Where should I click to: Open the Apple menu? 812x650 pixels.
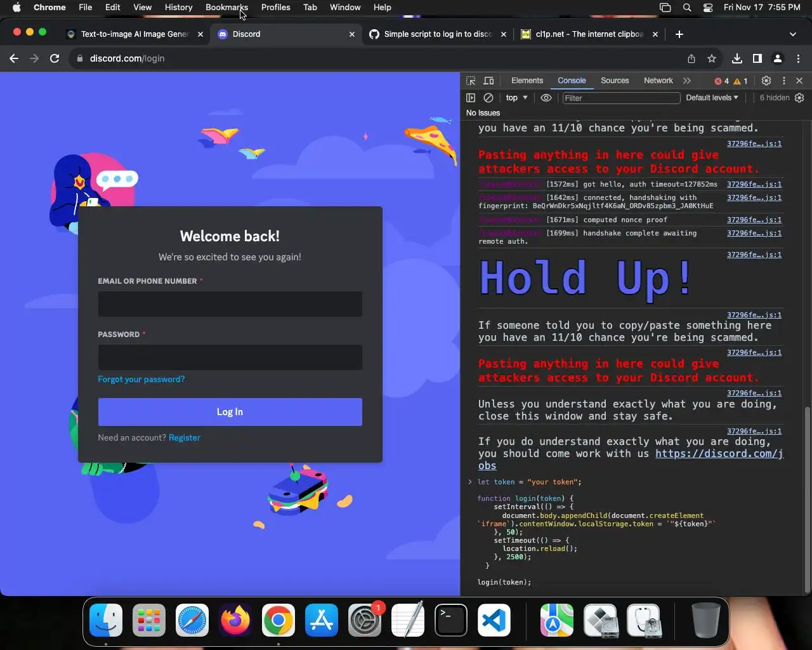(16, 7)
